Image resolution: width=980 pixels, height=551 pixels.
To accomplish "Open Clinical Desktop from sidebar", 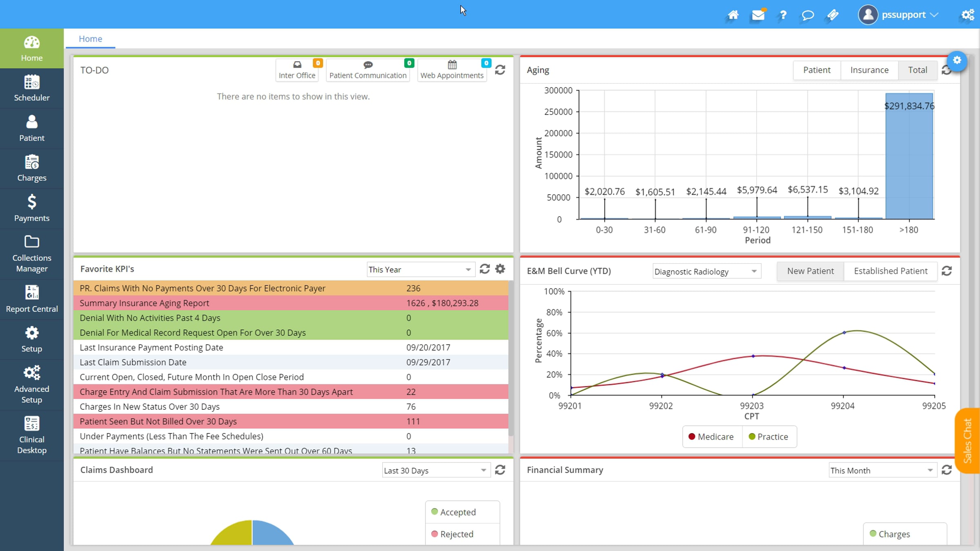I will coord(31,435).
